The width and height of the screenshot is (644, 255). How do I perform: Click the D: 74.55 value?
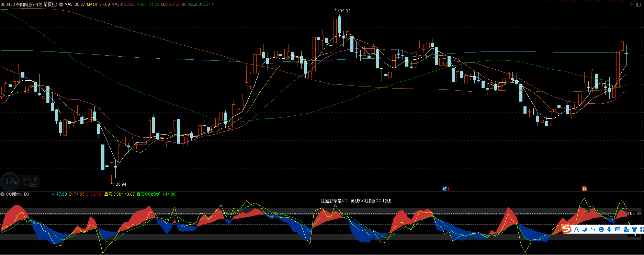click(77, 194)
